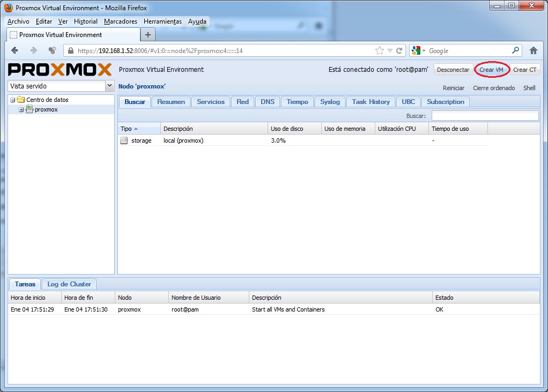Image resolution: width=548 pixels, height=392 pixels.
Task: Focus the Google search box
Action: click(x=468, y=50)
